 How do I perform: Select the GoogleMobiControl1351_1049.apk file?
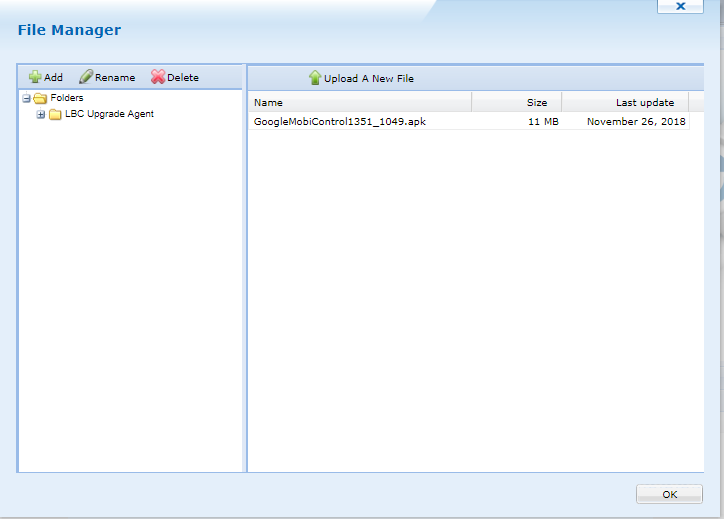pyautogui.click(x=341, y=122)
